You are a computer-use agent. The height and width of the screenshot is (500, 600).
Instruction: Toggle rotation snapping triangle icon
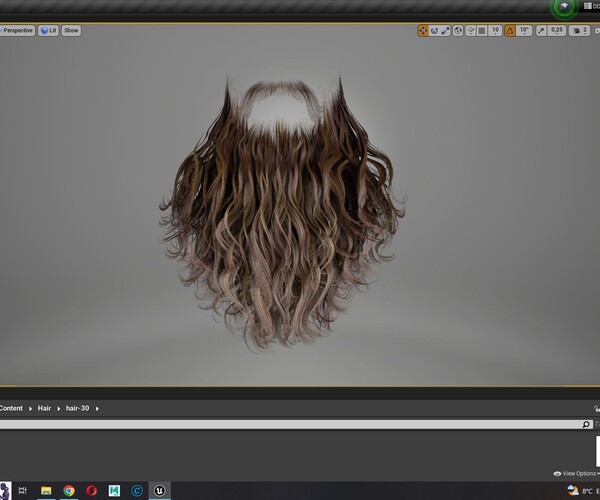(x=510, y=31)
